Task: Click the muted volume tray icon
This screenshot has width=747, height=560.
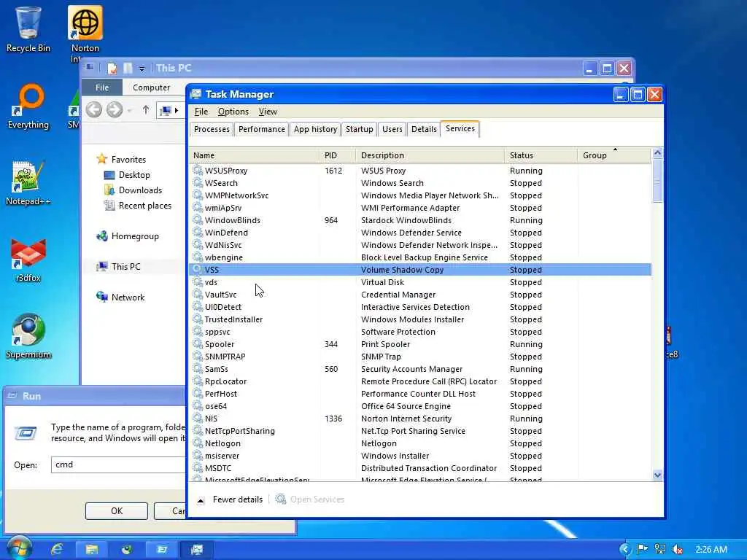Action: 677,550
